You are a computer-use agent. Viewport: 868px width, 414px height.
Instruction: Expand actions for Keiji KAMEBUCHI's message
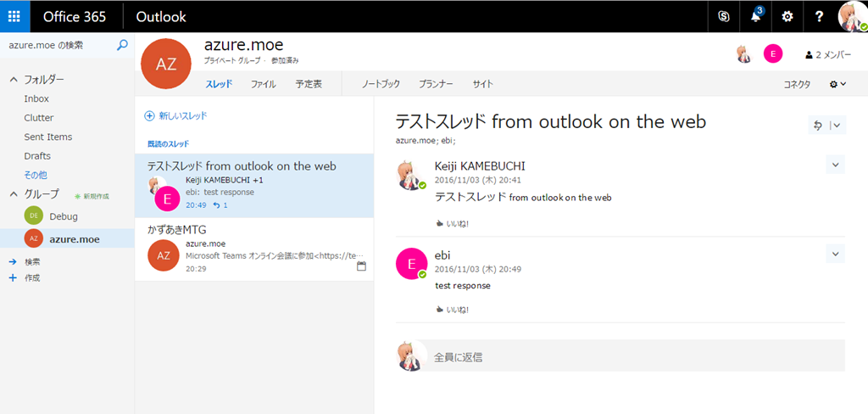click(x=835, y=165)
